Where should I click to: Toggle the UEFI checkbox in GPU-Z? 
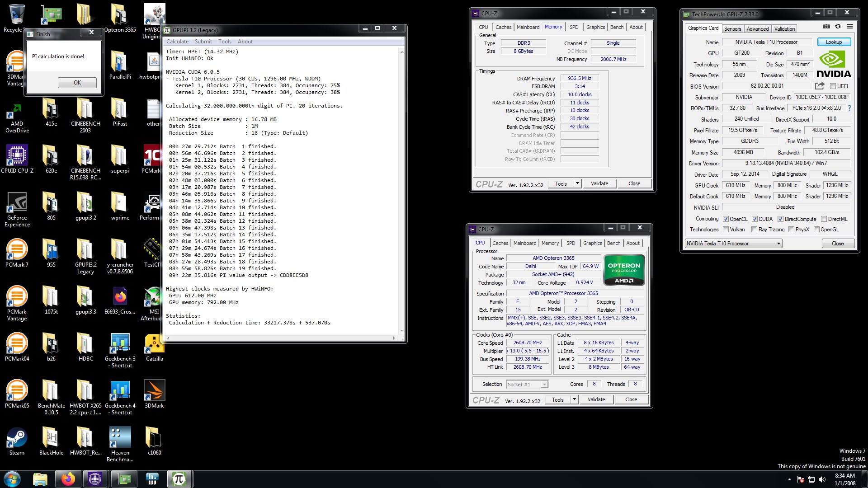[833, 86]
